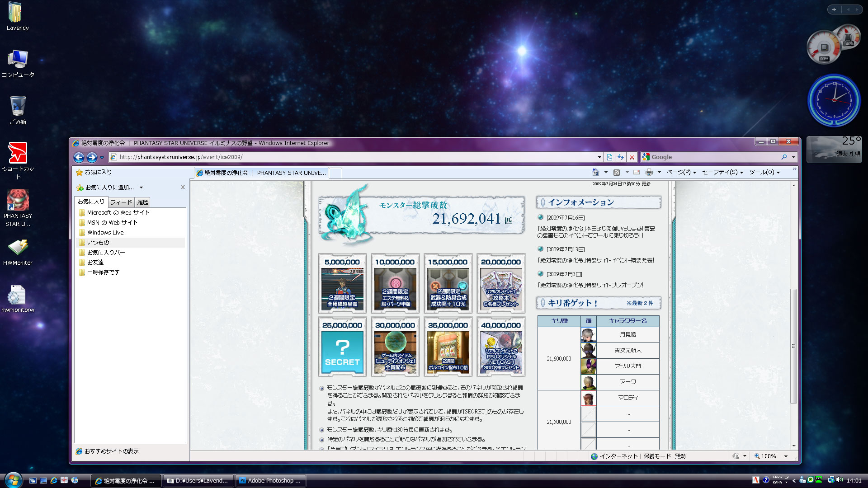Select the 絶対零度の浄化令 browser tab

coord(261,173)
